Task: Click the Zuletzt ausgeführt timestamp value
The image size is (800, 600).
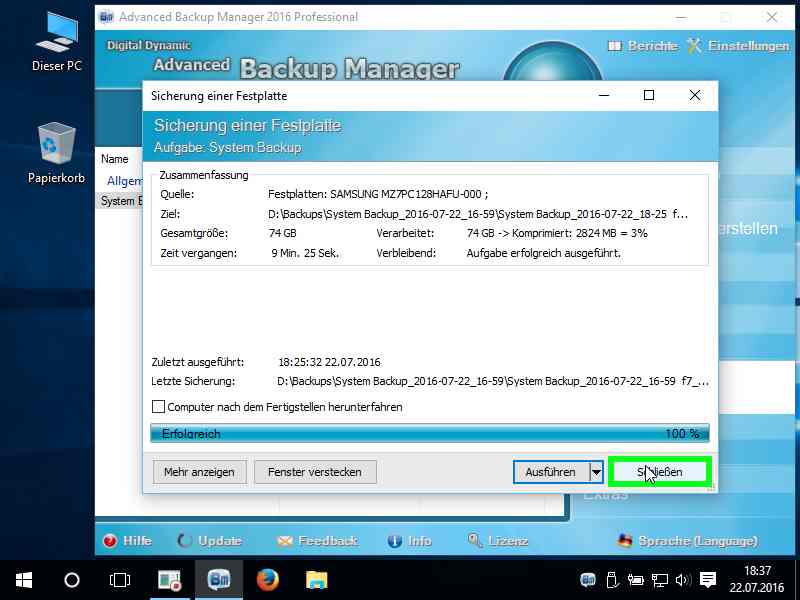Action: click(x=330, y=362)
